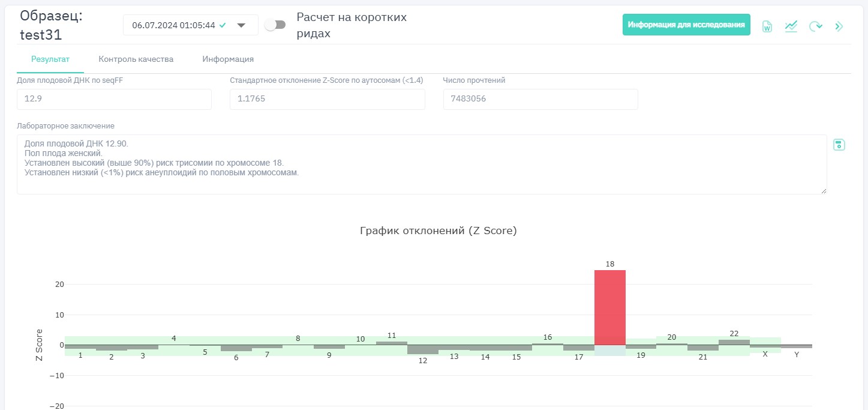Click the chromosome 22 bar in chart
This screenshot has height=410, width=868.
(734, 342)
